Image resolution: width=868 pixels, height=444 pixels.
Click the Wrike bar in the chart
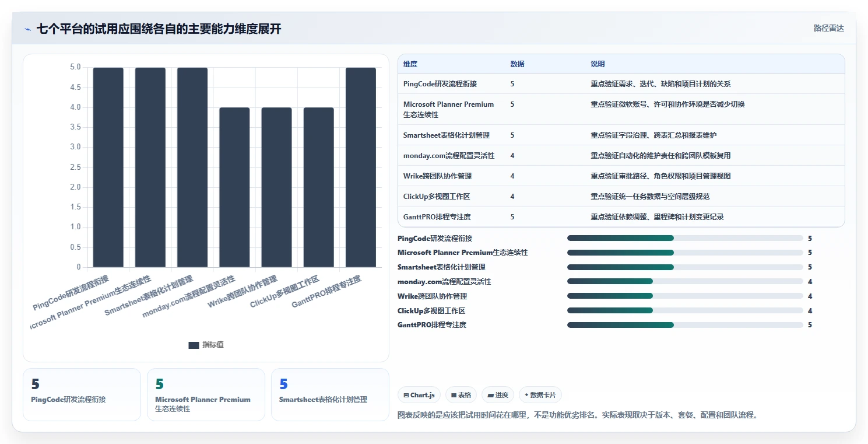tap(276, 187)
